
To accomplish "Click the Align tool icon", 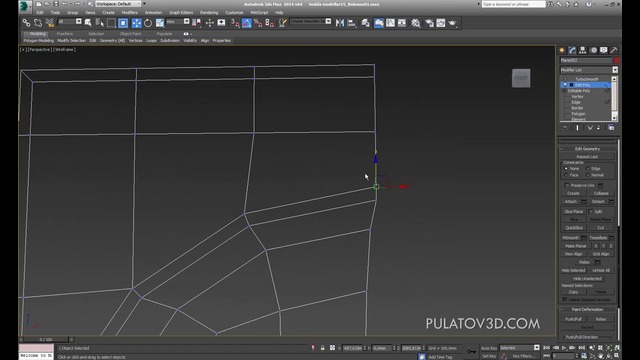I will 351,23.
